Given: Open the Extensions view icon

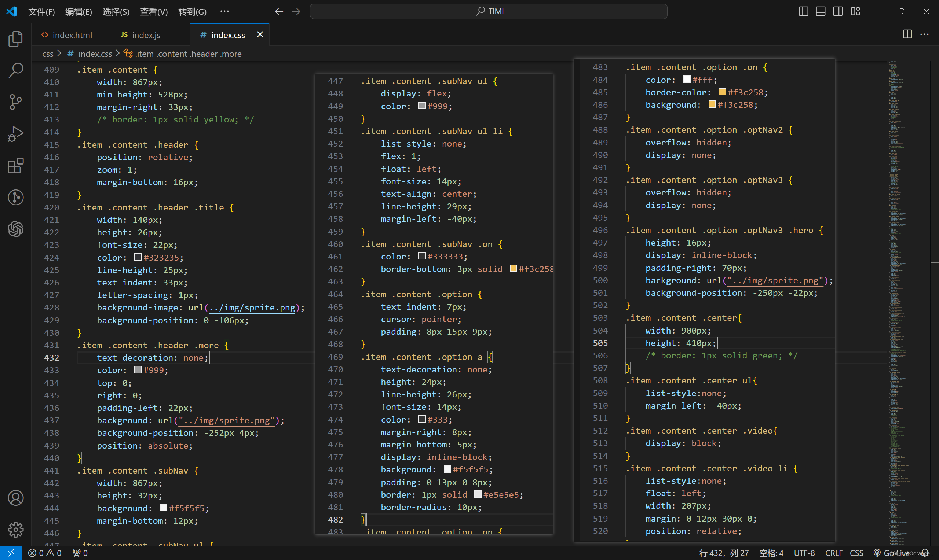Looking at the screenshot, I should (15, 166).
